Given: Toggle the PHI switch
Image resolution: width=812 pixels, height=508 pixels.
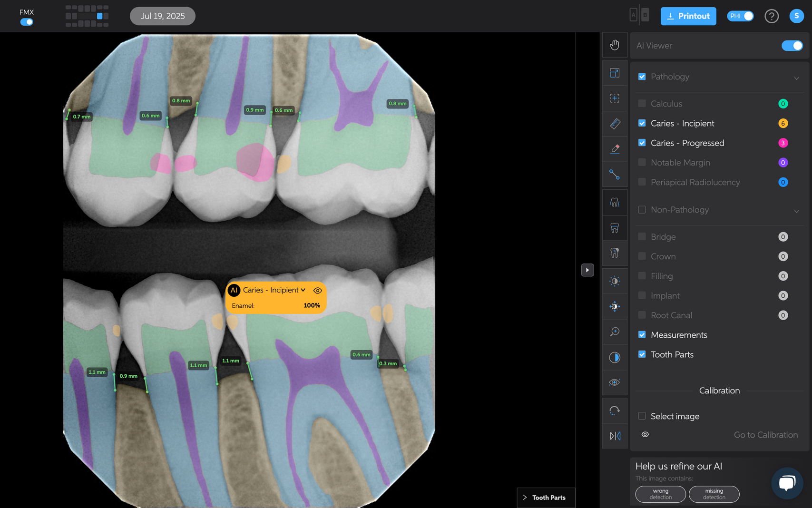Looking at the screenshot, I should (x=740, y=16).
